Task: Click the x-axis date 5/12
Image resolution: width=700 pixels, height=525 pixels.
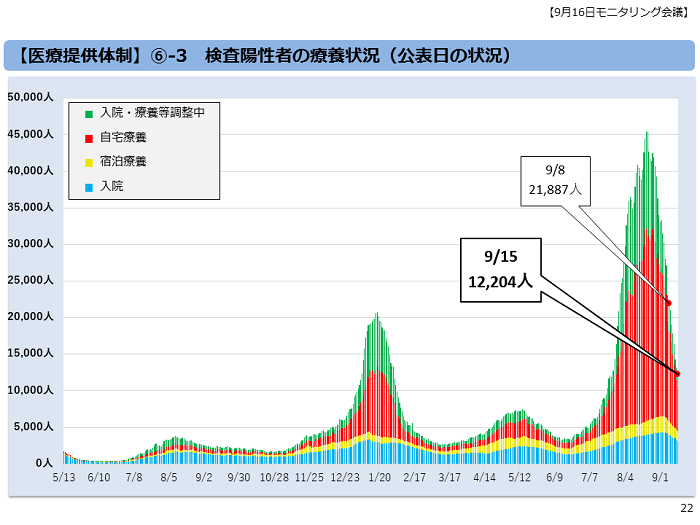Action: point(519,478)
